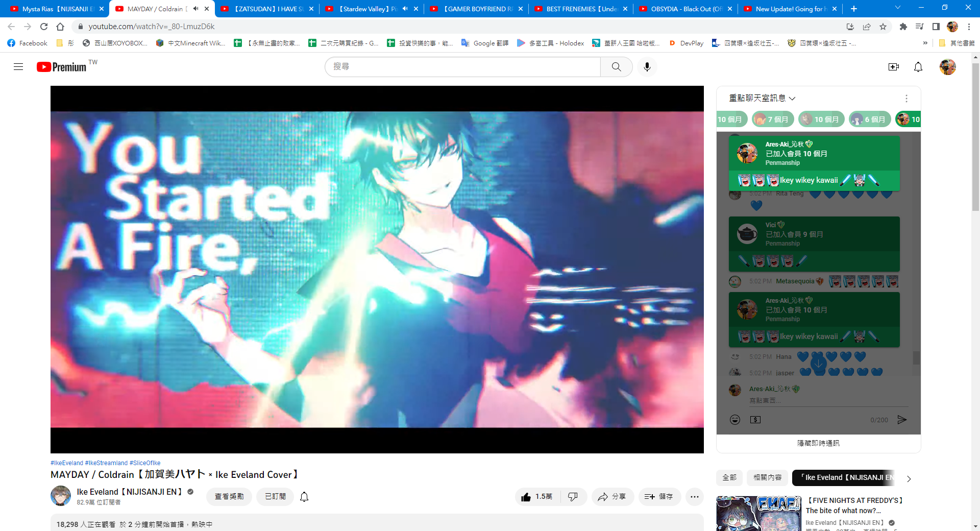Switch to【ZATSUDAN】I HAVE SU tab
The image size is (980, 531).
click(266, 9)
